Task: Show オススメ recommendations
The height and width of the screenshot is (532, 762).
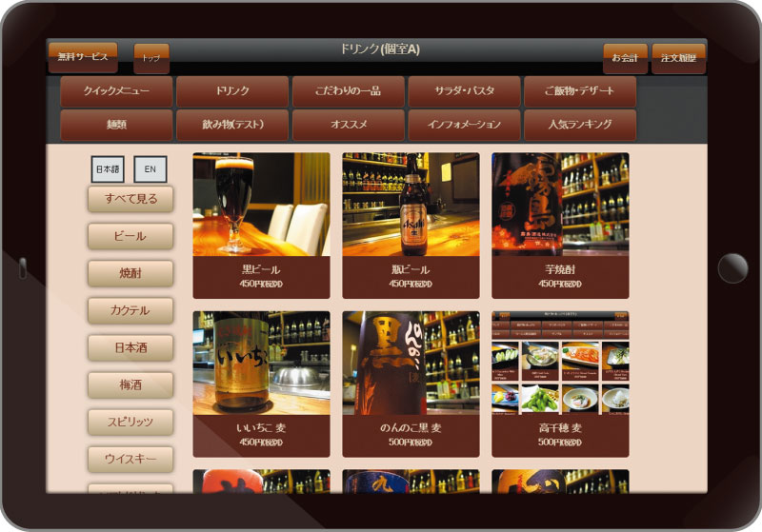Action: (x=348, y=125)
